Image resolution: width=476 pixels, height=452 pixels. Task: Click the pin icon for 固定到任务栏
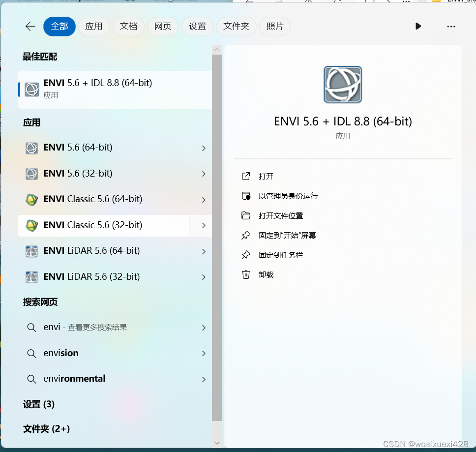point(245,255)
